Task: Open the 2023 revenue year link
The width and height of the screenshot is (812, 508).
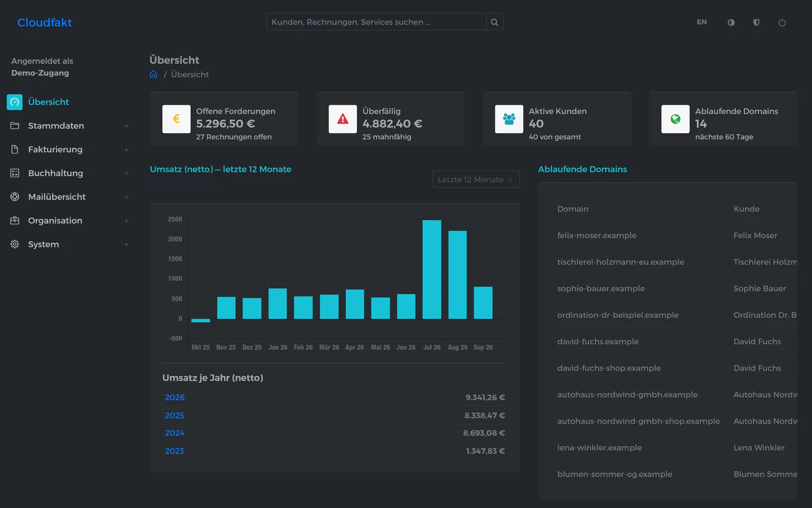Action: [x=174, y=451]
